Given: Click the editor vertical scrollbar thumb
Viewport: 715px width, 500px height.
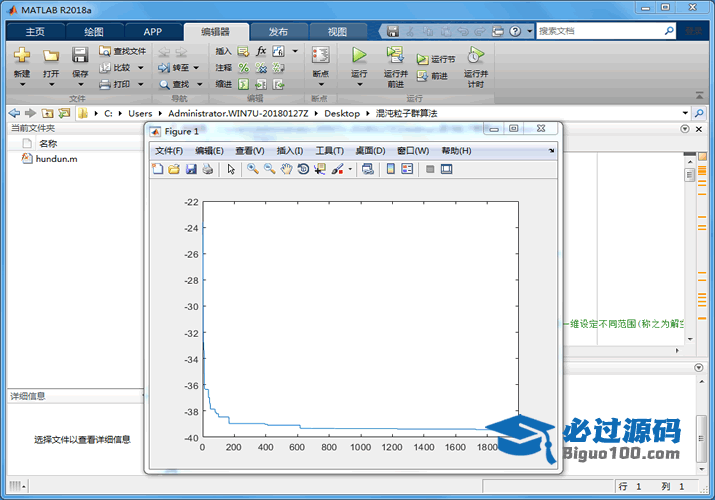Looking at the screenshot, I should pos(689,175).
